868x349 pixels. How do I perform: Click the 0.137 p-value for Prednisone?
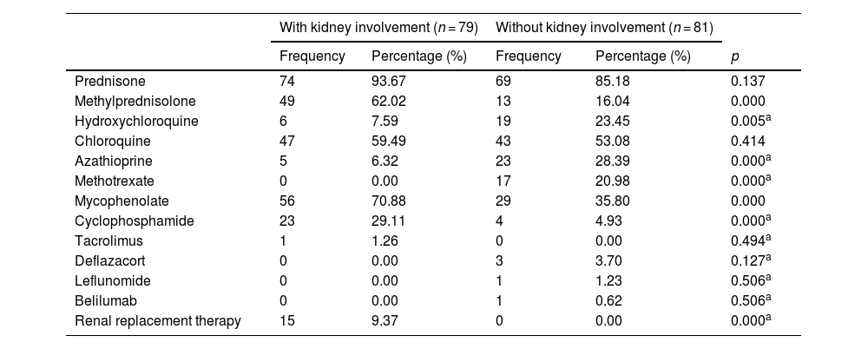[x=748, y=82]
